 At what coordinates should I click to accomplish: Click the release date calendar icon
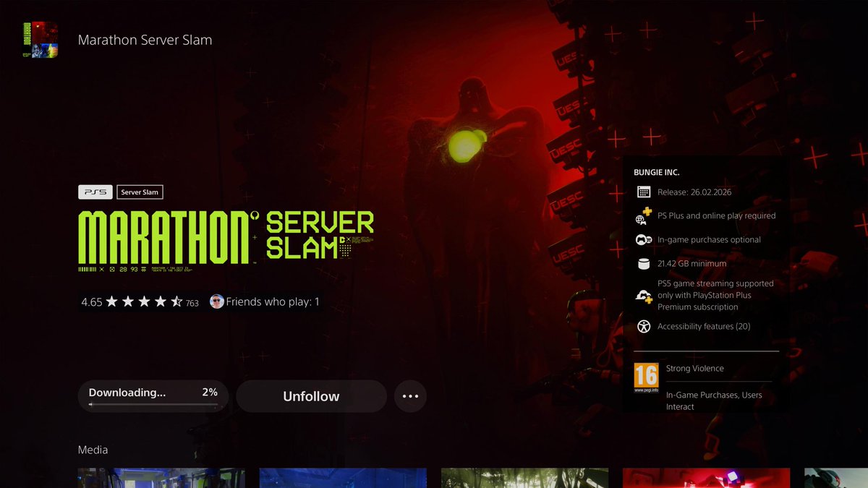[644, 192]
